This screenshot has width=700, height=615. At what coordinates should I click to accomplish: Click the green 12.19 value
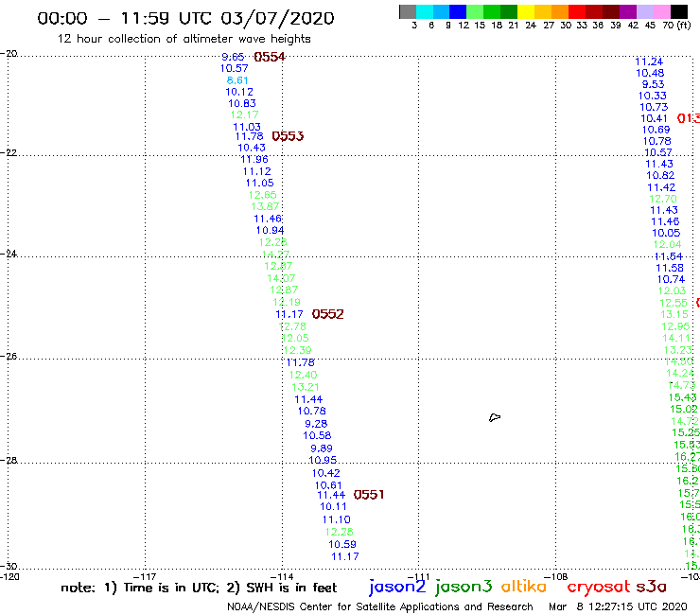click(287, 302)
